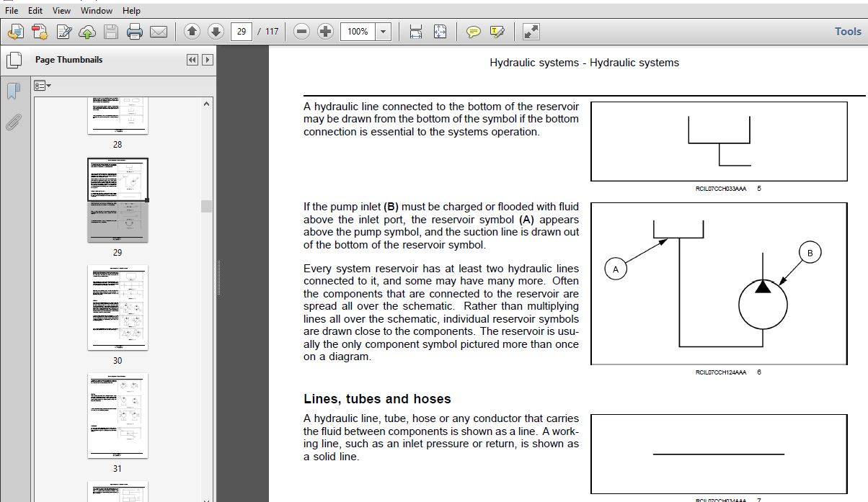
Task: Switch to Read Mode view icon
Action: coord(531,32)
